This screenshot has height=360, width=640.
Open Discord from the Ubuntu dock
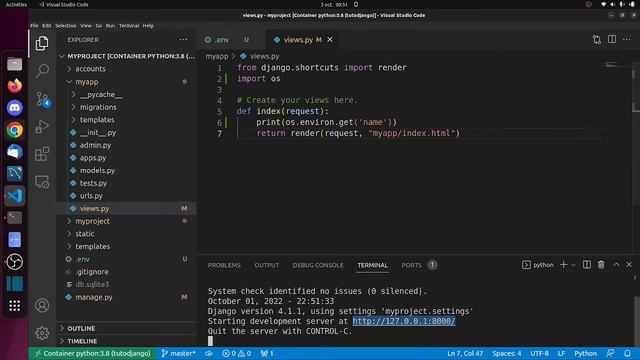point(15,108)
